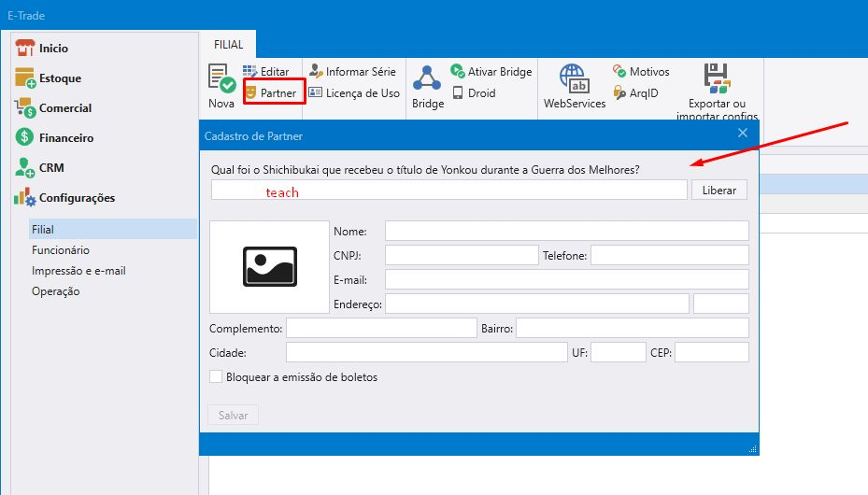Open Licença de Uso
868x495 pixels.
[x=353, y=93]
